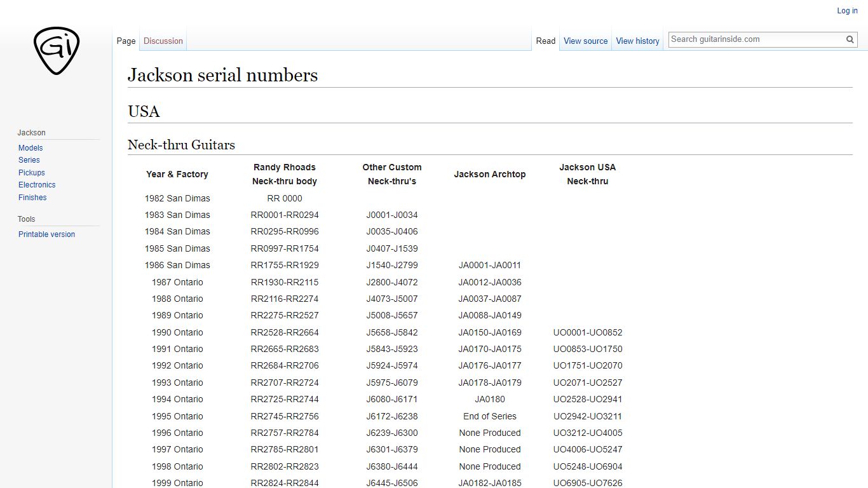
Task: Click the RR2275-RR2527 cell
Action: pyautogui.click(x=285, y=315)
